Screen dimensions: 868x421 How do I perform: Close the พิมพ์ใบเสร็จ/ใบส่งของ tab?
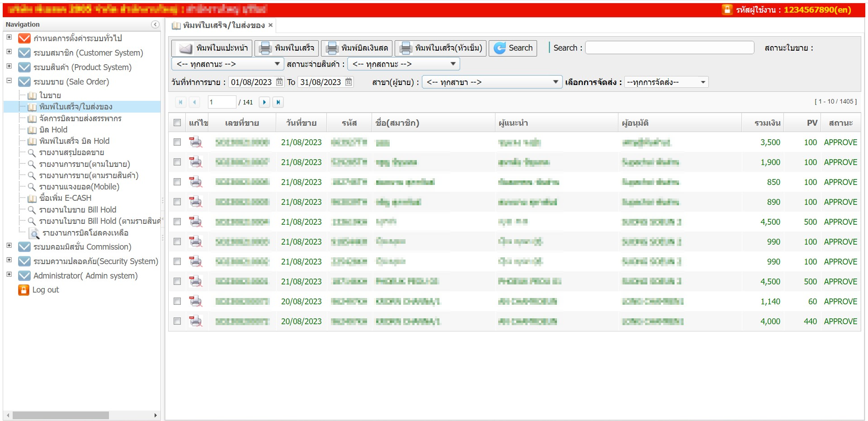pyautogui.click(x=270, y=25)
